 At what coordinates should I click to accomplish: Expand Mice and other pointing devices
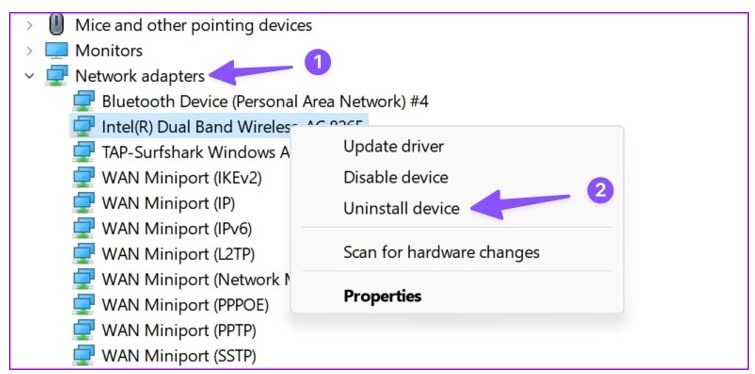pyautogui.click(x=30, y=25)
